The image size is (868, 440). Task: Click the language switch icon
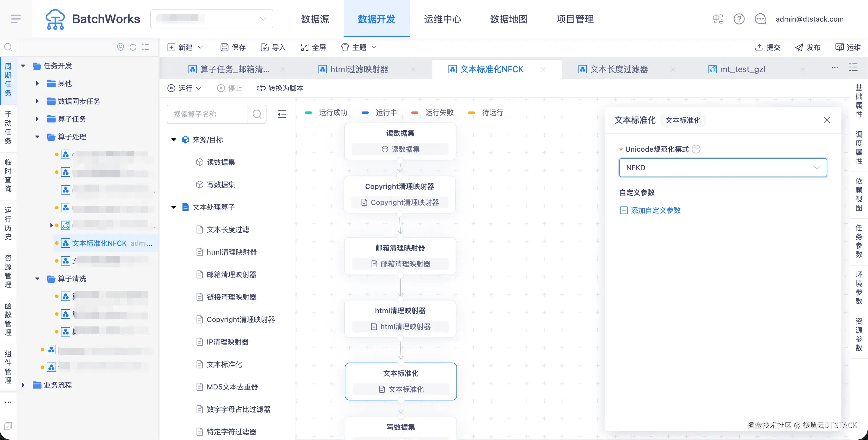tap(718, 19)
